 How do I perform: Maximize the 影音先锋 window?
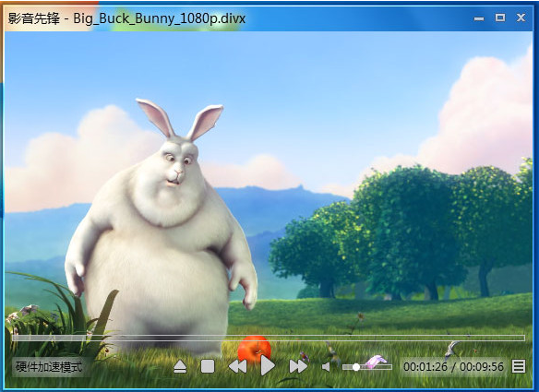(x=500, y=18)
